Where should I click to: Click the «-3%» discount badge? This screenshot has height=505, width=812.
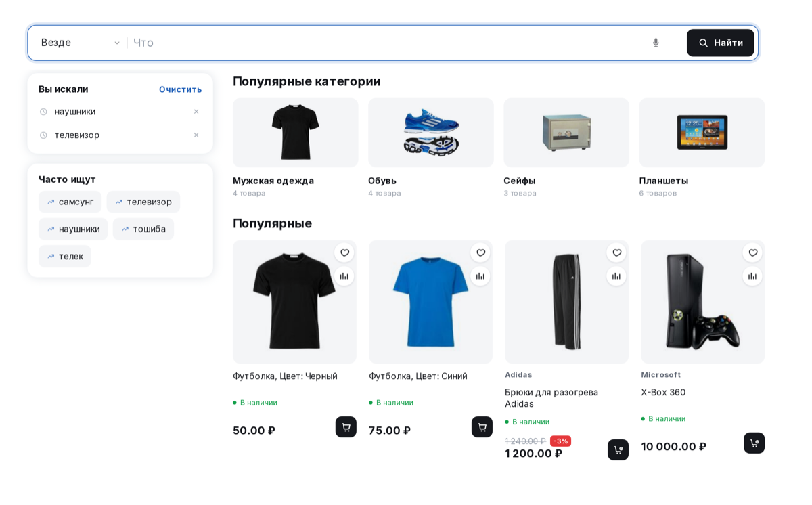coord(560,441)
